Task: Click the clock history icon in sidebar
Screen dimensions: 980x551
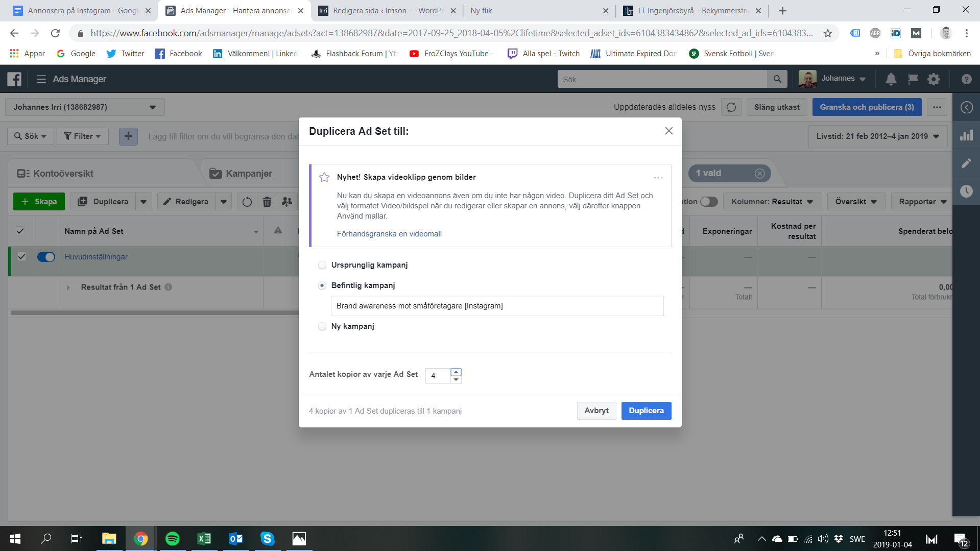Action: [x=966, y=191]
